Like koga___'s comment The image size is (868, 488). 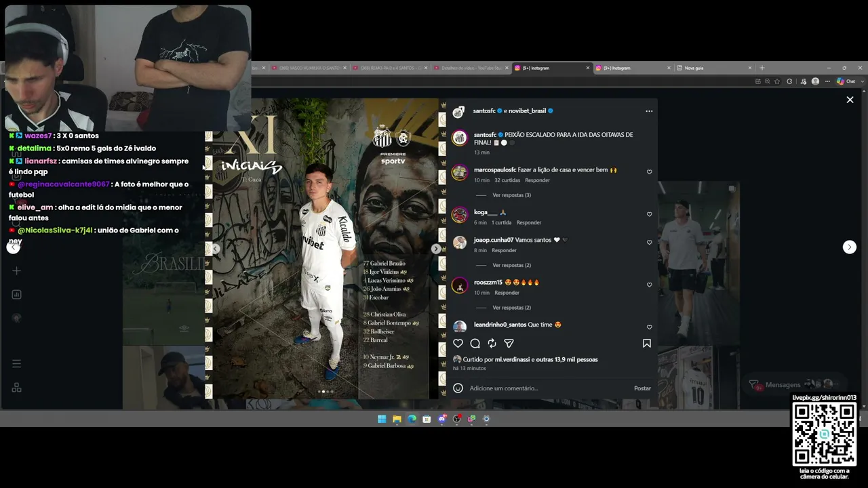tap(649, 214)
